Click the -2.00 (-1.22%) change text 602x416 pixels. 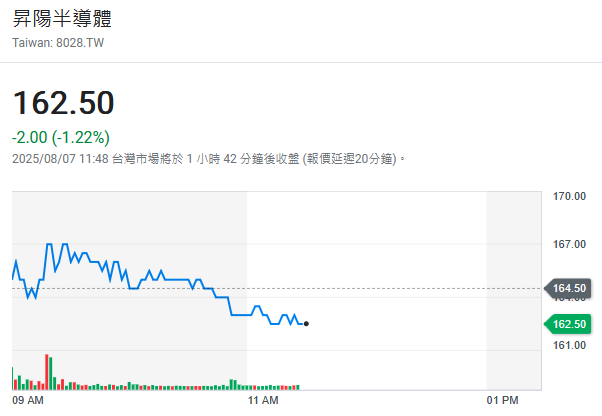tap(61, 137)
